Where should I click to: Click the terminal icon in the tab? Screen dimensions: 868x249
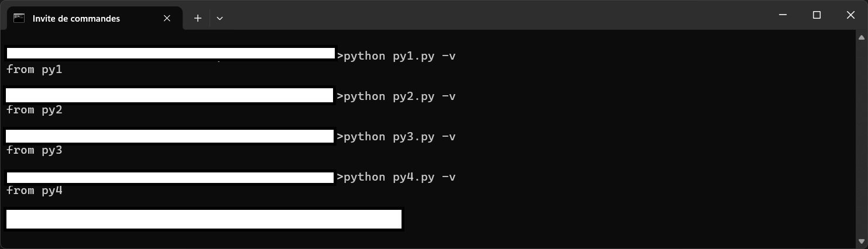pyautogui.click(x=19, y=18)
